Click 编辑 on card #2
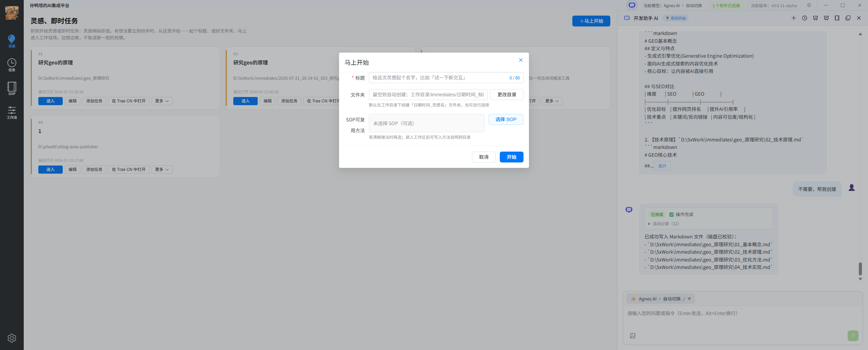This screenshot has width=868, height=350. (268, 101)
